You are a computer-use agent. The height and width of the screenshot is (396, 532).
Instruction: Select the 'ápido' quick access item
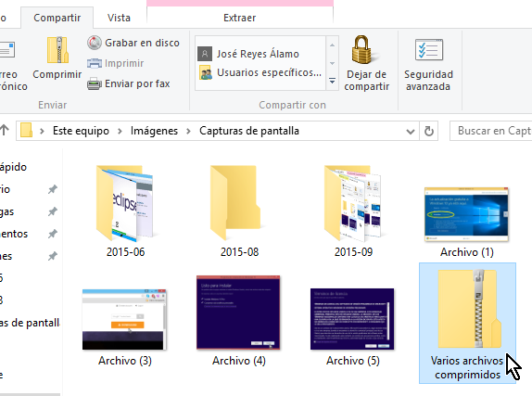(x=14, y=167)
